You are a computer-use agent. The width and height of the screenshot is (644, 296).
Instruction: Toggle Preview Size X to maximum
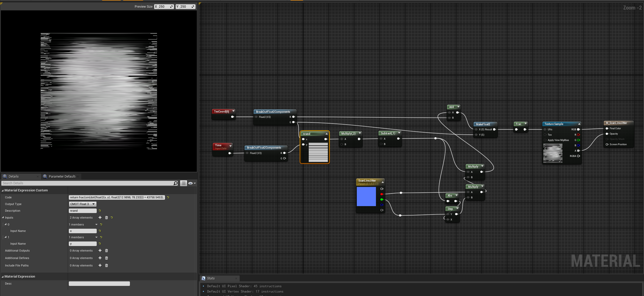[171, 6]
